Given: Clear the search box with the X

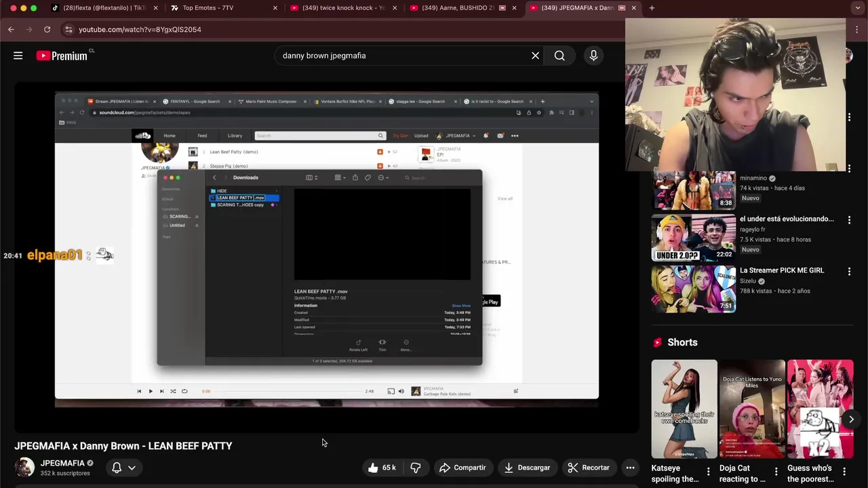Looking at the screenshot, I should tap(535, 56).
